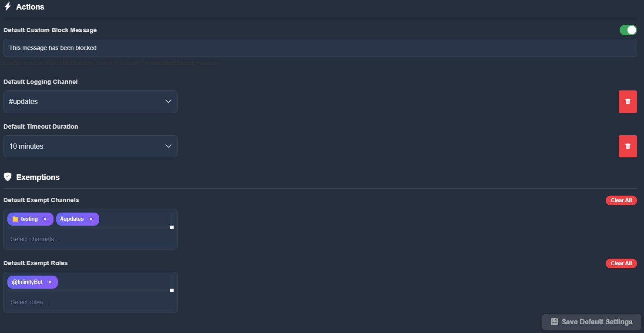Click the Actions lightning bolt icon
Image resolution: width=644 pixels, height=333 pixels.
click(7, 7)
